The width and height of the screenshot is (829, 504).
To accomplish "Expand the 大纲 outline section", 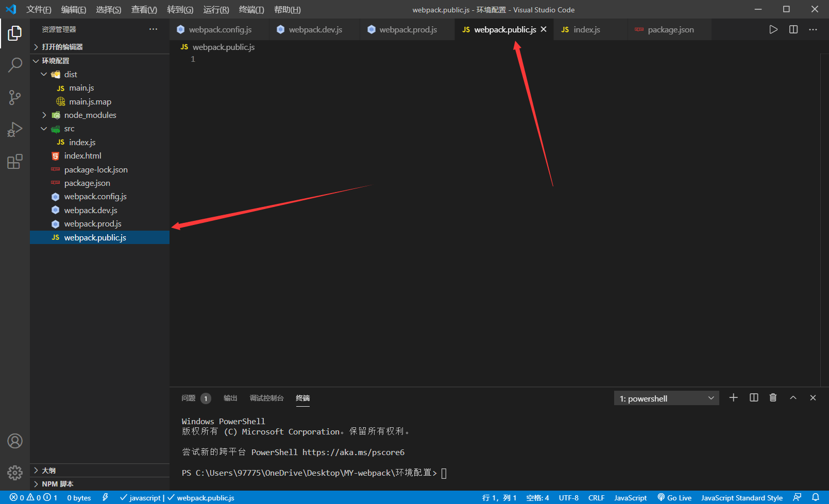I will click(x=99, y=471).
